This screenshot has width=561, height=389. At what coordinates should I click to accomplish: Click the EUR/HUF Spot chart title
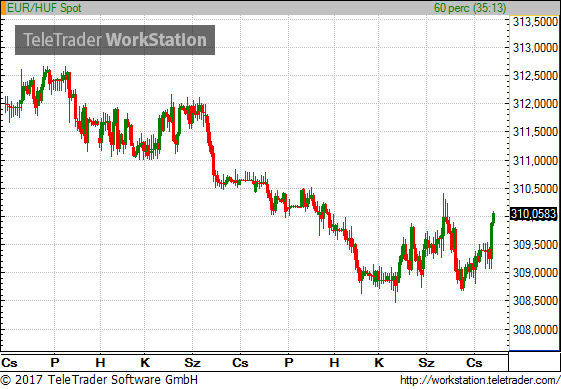(44, 8)
